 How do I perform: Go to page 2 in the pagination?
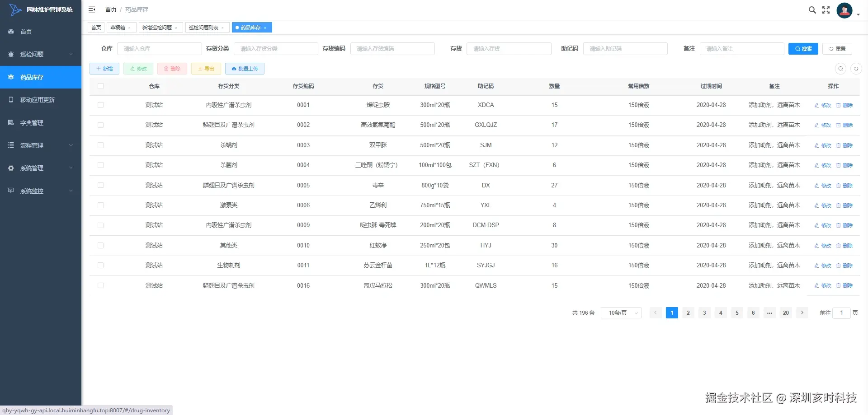tap(688, 312)
